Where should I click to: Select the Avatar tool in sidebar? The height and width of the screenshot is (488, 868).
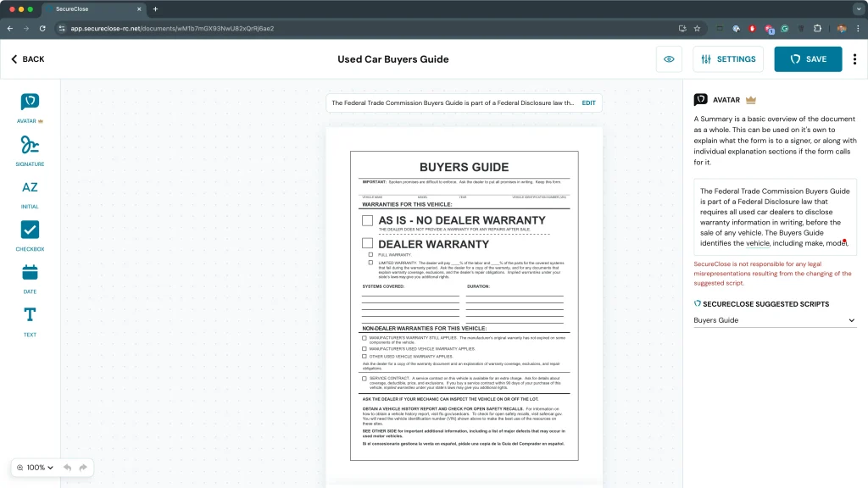click(30, 103)
